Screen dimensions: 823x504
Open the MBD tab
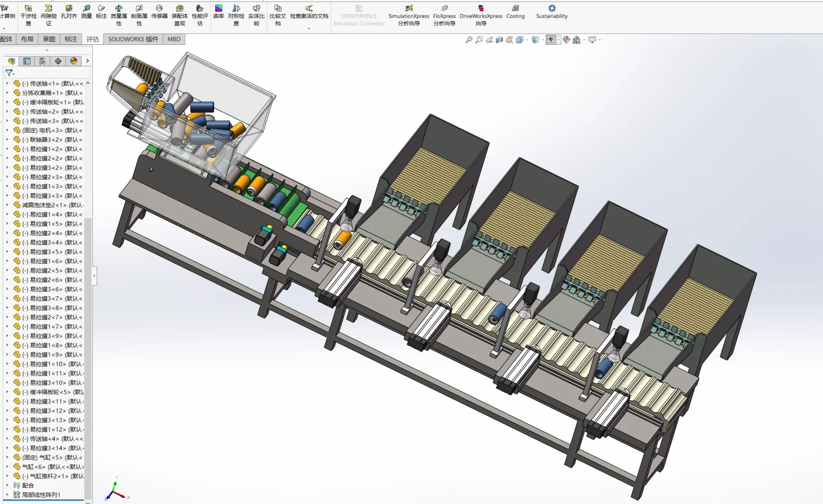click(x=174, y=39)
